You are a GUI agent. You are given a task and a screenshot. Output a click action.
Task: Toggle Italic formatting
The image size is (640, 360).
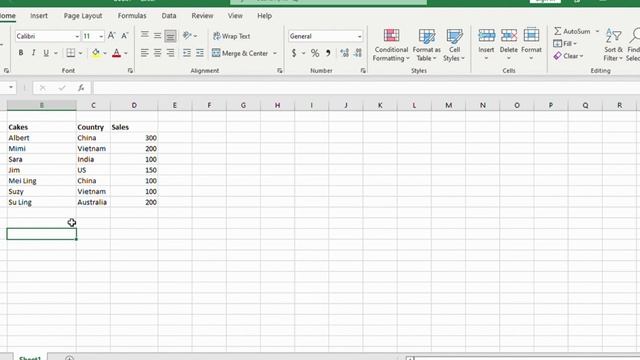click(33, 53)
